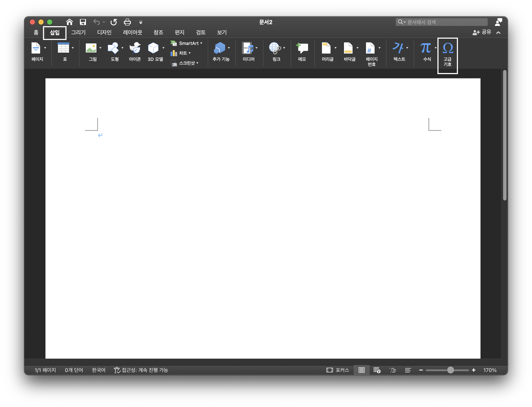Click the zoom slider handle
This screenshot has height=407, width=532.
450,370
